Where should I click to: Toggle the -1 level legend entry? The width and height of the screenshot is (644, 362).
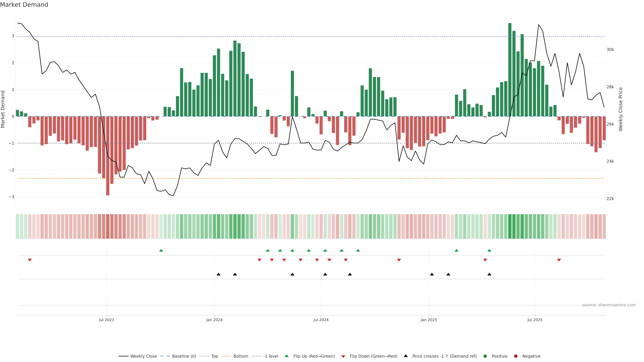point(271,356)
